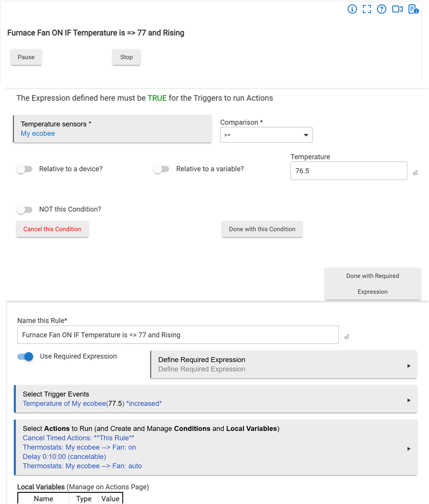Click enter icon beside rule name field
The height and width of the screenshot is (504, 429).
click(346, 336)
